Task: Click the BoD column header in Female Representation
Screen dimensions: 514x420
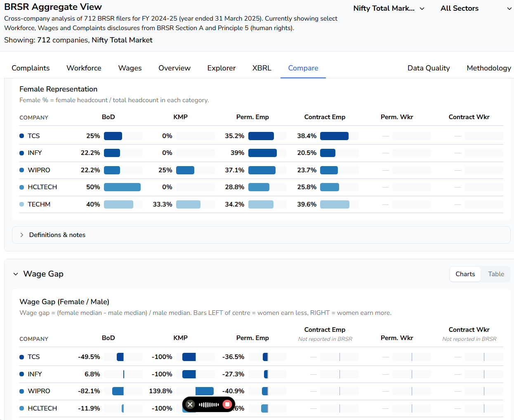Action: tap(108, 117)
